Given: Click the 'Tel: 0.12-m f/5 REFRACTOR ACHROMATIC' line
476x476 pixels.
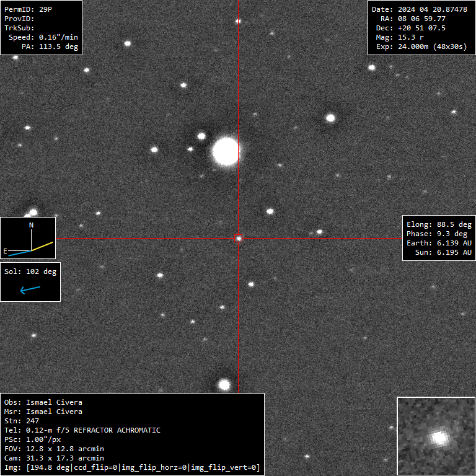Looking at the screenshot, I should pos(82,430).
